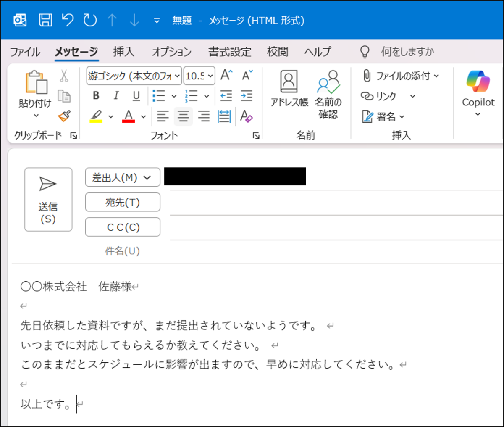Open the クリップボード dialog launcher
504x427 pixels.
click(x=74, y=135)
